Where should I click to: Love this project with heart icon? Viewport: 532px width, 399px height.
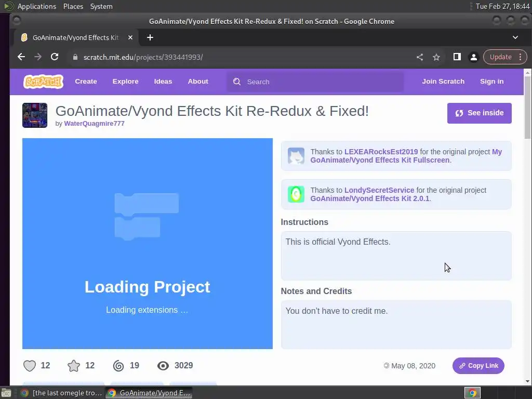pyautogui.click(x=30, y=366)
